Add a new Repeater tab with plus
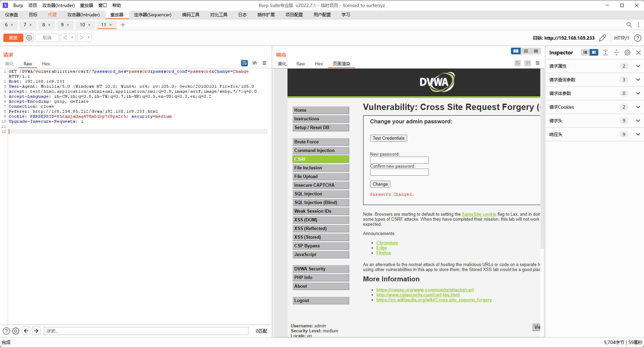This screenshot has width=644, height=347. tap(123, 25)
